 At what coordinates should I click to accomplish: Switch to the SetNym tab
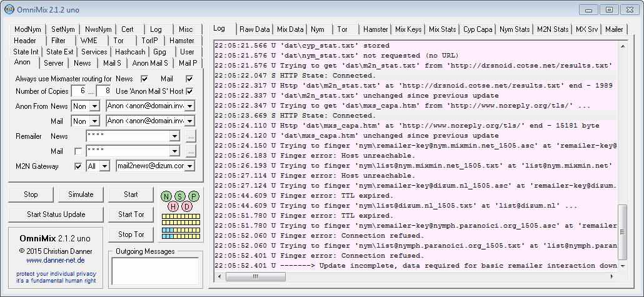(x=63, y=29)
